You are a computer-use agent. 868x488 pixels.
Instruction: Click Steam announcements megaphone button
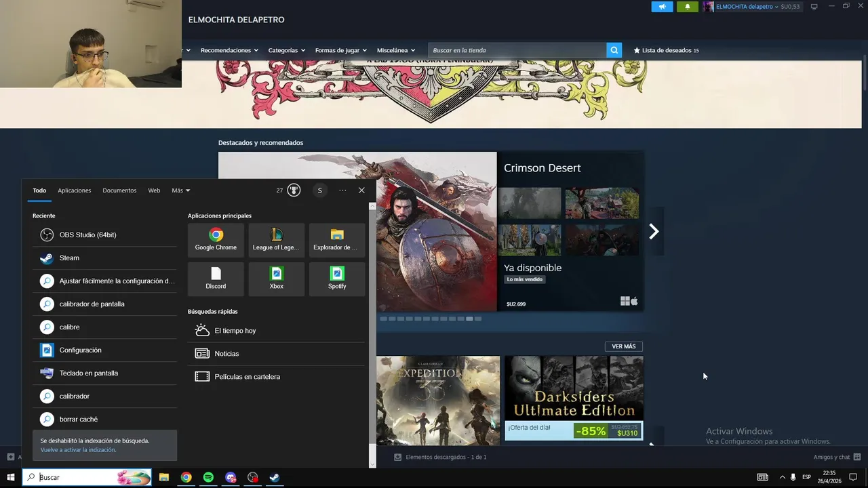click(x=663, y=7)
